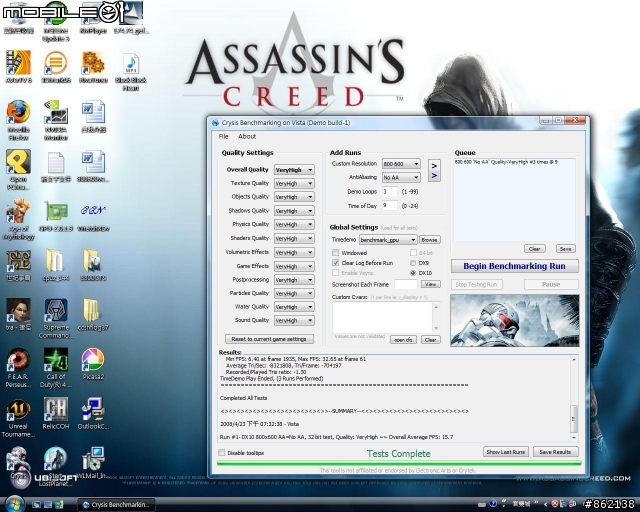Click the Custom Cvars box scrollbar
The width and height of the screenshot is (640, 512).
436,317
